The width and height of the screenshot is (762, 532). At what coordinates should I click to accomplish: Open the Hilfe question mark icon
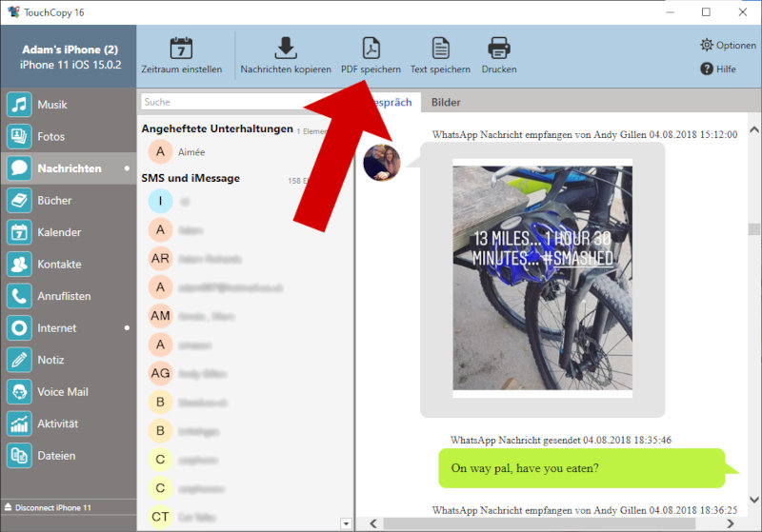click(x=707, y=69)
